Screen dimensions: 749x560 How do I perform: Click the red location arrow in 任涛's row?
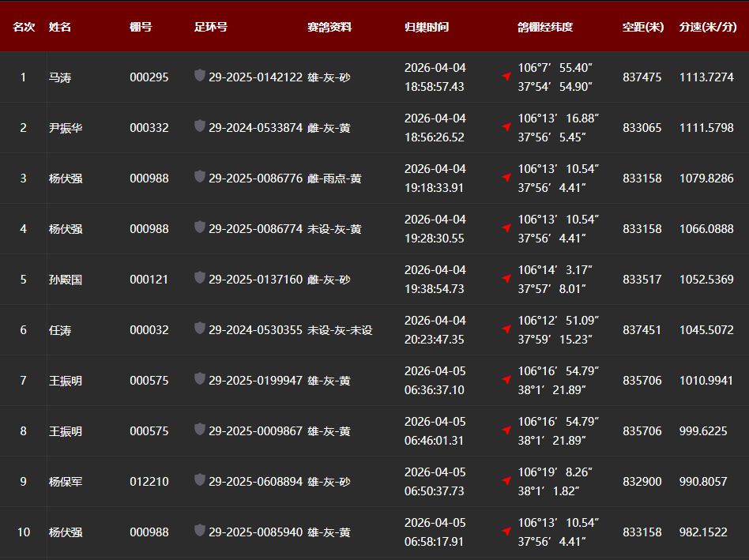click(x=506, y=329)
